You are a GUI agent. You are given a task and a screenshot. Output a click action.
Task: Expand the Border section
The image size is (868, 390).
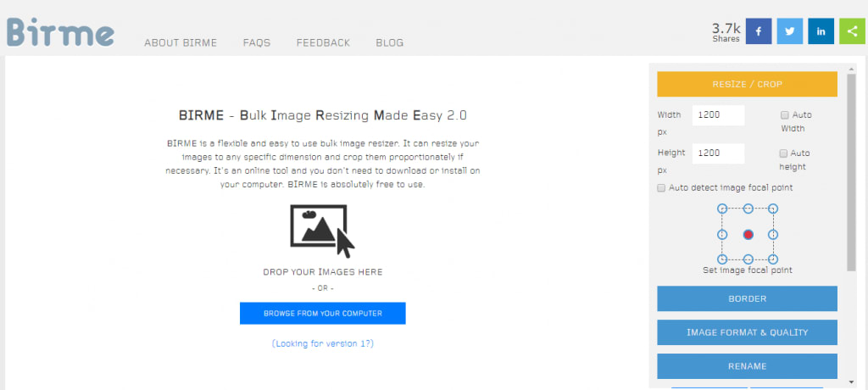click(x=747, y=298)
